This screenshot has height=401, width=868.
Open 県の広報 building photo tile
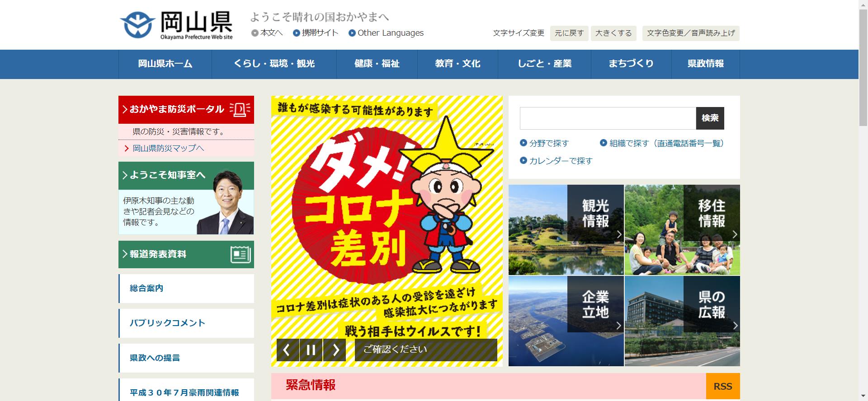[x=682, y=321]
